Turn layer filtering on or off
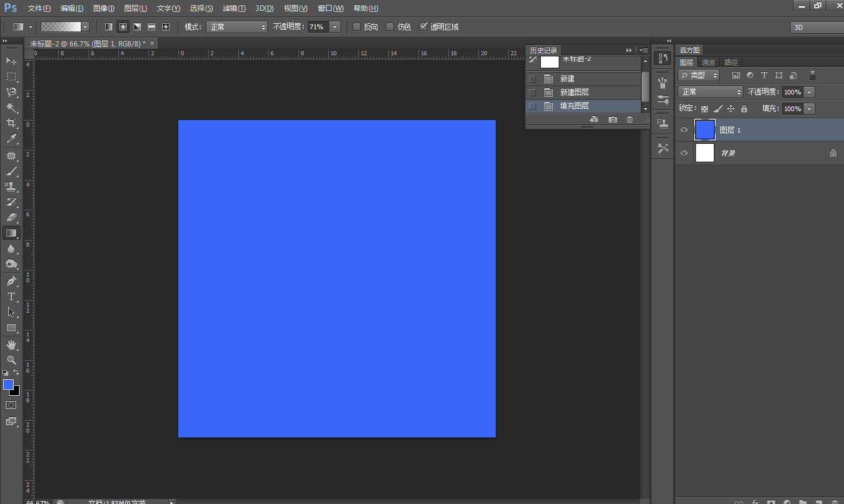 coord(812,75)
